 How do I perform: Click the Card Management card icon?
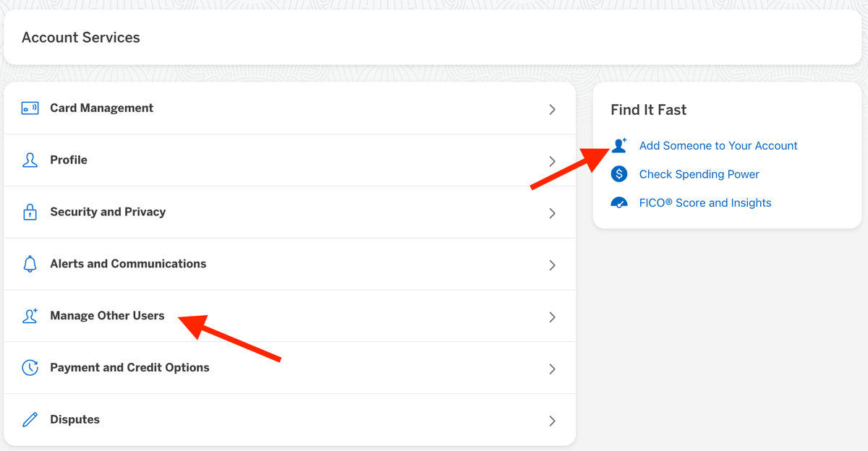(30, 108)
